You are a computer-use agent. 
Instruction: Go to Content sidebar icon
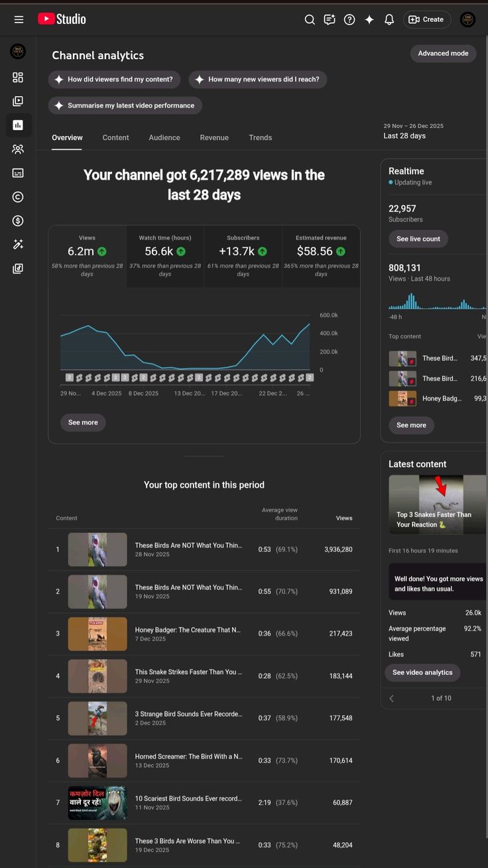(x=18, y=102)
